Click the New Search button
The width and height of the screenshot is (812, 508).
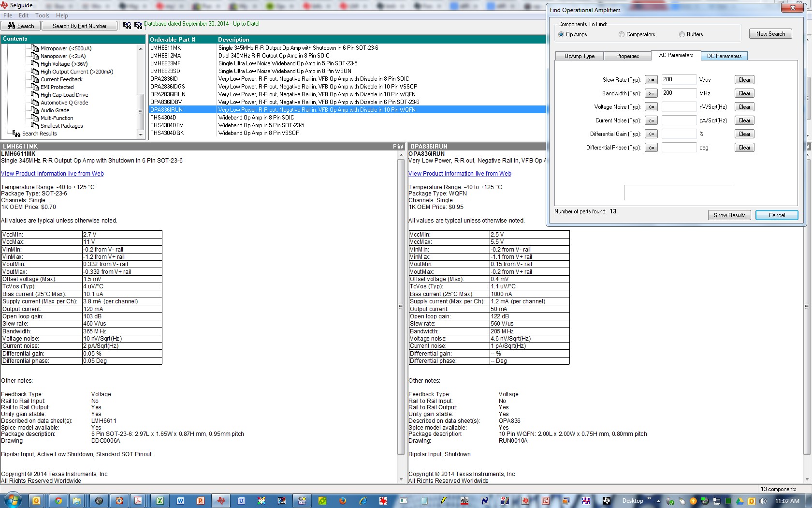click(x=770, y=34)
